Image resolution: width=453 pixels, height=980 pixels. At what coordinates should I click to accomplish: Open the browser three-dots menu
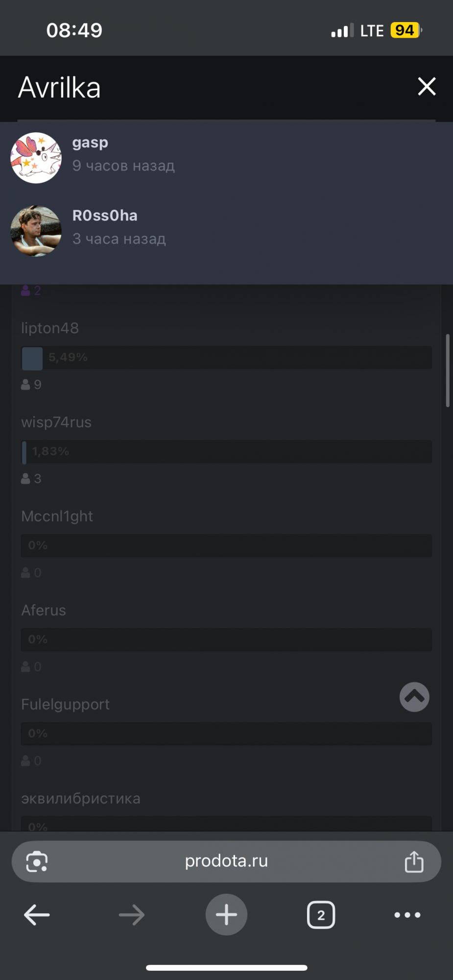point(407,915)
